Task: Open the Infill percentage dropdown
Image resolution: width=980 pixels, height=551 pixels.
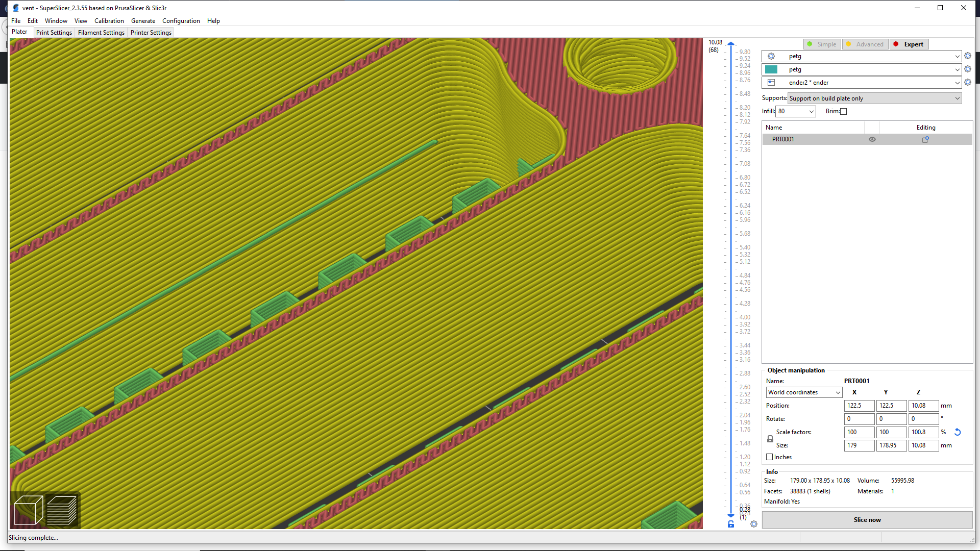Action: (811, 112)
